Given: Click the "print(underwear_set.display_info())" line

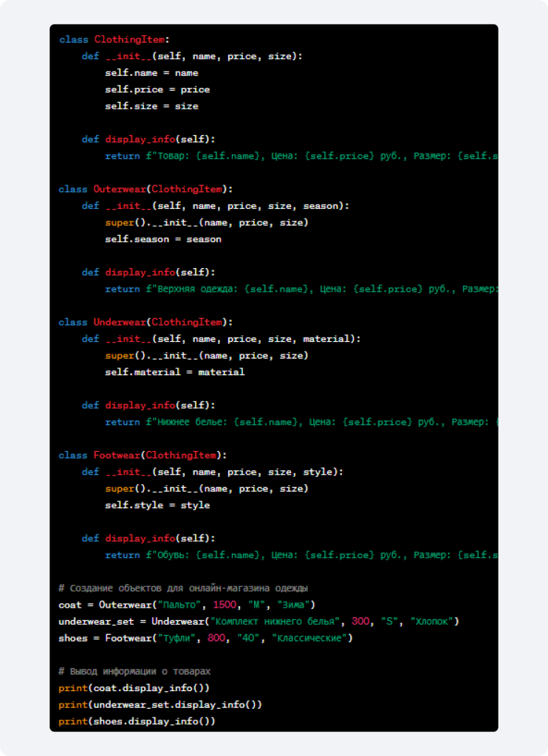Looking at the screenshot, I should [160, 705].
